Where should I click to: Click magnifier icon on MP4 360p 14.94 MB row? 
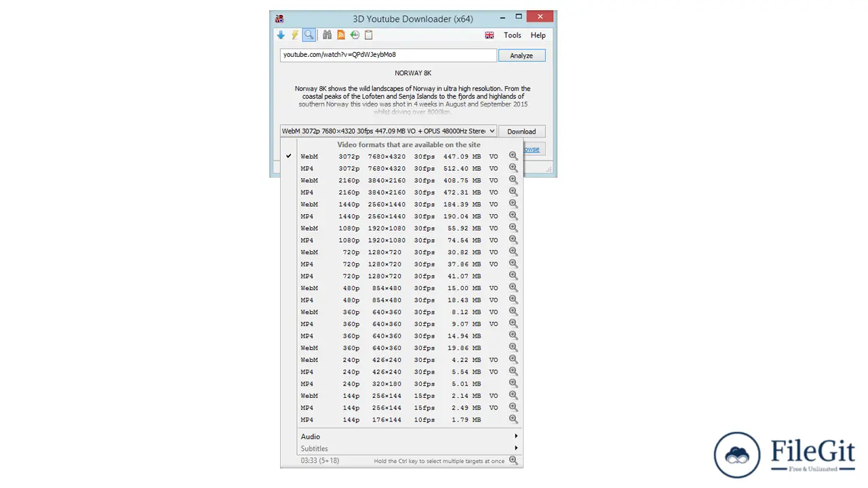pyautogui.click(x=513, y=335)
